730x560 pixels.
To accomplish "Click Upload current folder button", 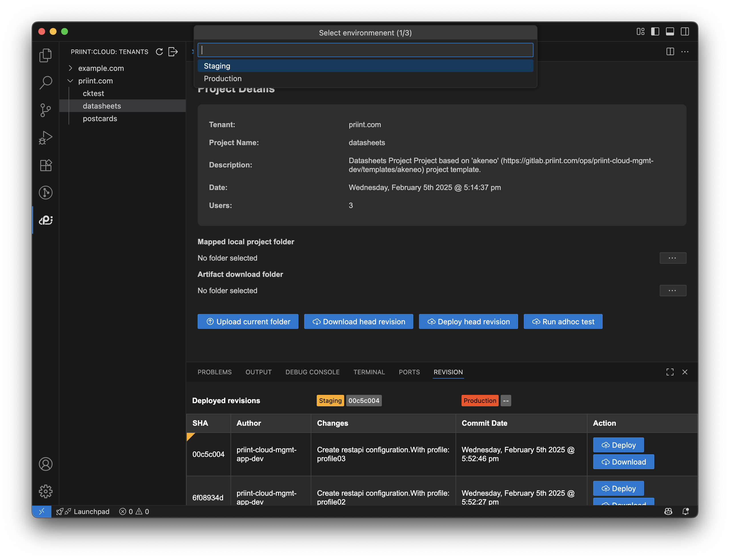I will click(248, 322).
